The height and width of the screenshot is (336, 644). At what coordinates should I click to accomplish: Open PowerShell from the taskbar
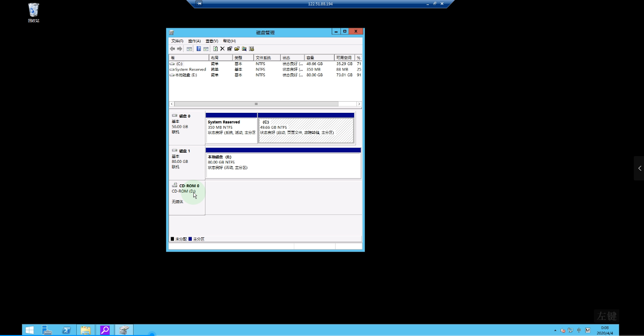coord(67,330)
